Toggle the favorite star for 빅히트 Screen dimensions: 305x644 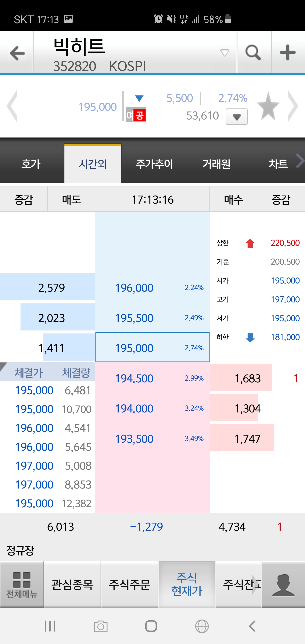coord(268,107)
